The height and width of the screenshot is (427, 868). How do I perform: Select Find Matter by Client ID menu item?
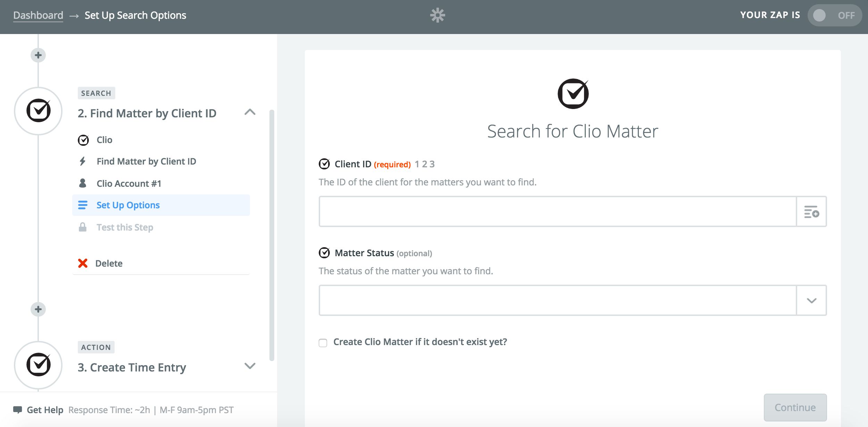161,161
